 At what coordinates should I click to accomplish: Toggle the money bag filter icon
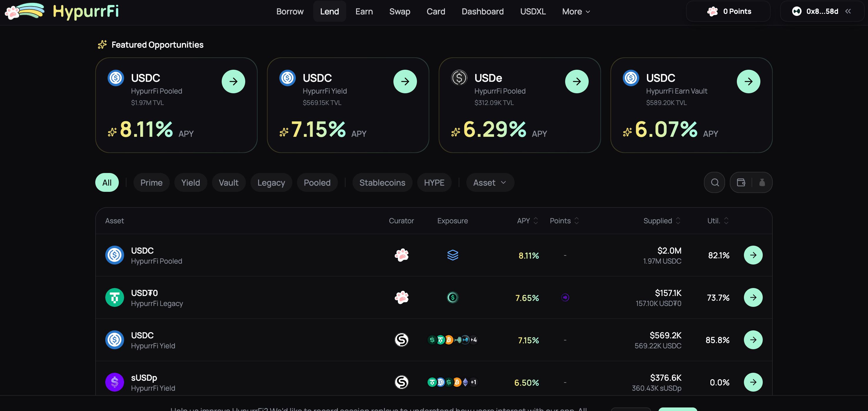(762, 182)
